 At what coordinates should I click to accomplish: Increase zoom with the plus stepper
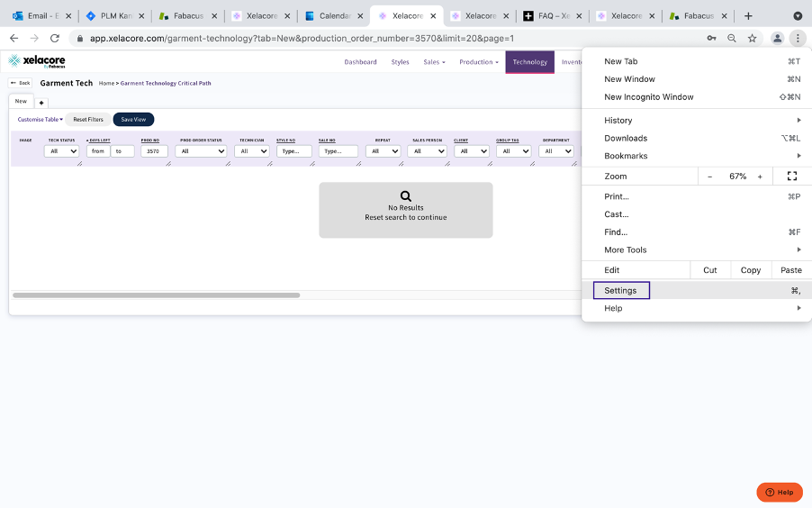click(x=760, y=177)
